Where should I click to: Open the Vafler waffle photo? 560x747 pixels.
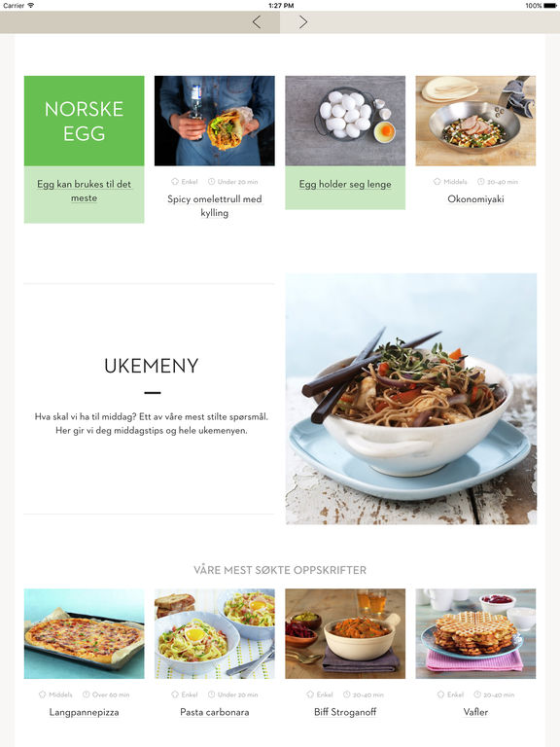[x=475, y=633]
